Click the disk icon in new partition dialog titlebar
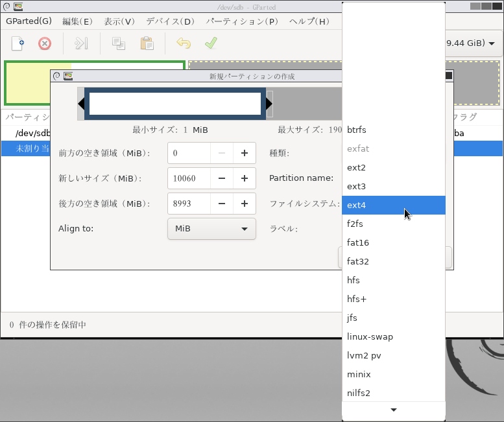Image resolution: width=504 pixels, height=422 pixels. pos(68,76)
